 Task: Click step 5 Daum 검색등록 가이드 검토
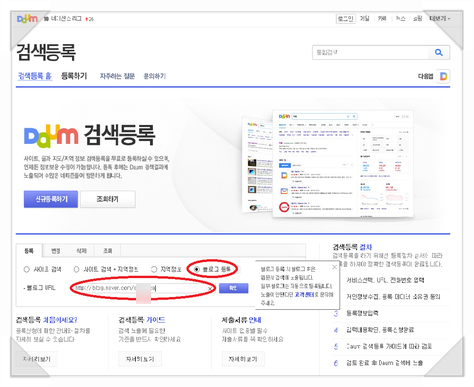point(389,346)
